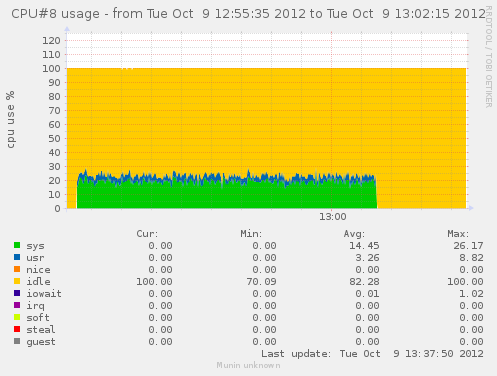Click the blue usr legend swatch

point(17,257)
